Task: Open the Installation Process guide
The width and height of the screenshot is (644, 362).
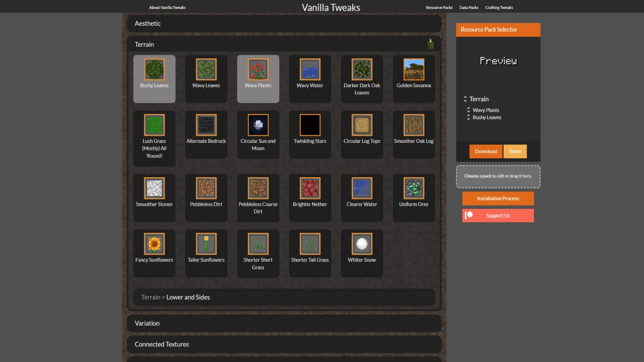Action: (x=498, y=198)
